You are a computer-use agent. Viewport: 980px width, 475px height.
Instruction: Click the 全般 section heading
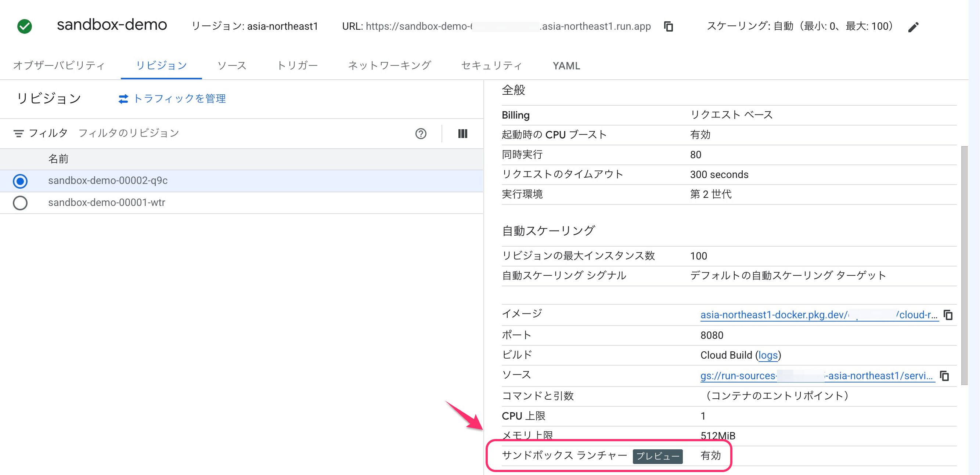[x=513, y=90]
